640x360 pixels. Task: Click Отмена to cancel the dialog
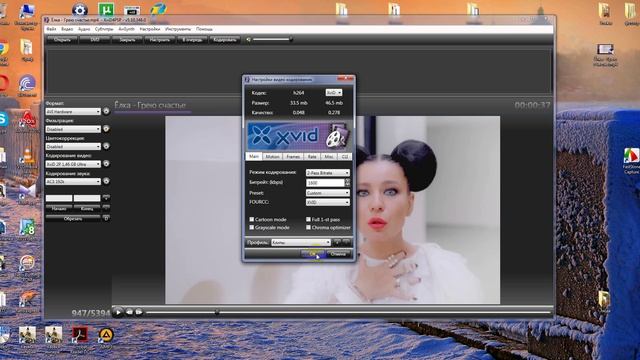click(x=338, y=254)
